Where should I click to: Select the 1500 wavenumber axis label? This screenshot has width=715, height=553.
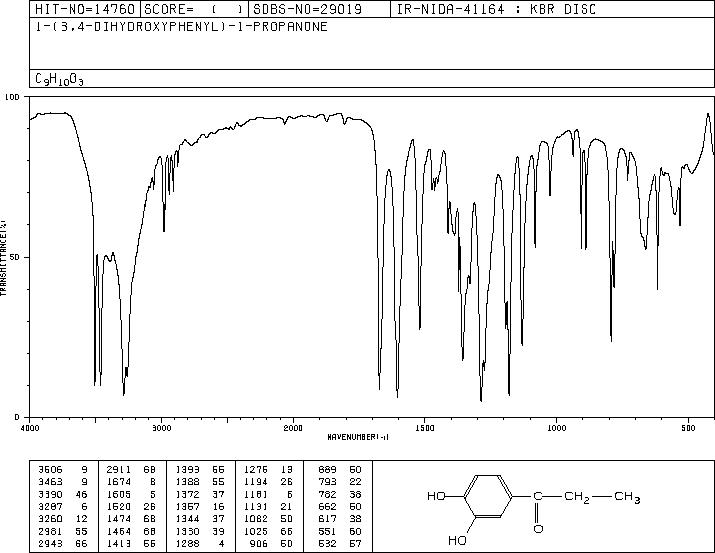click(x=425, y=428)
